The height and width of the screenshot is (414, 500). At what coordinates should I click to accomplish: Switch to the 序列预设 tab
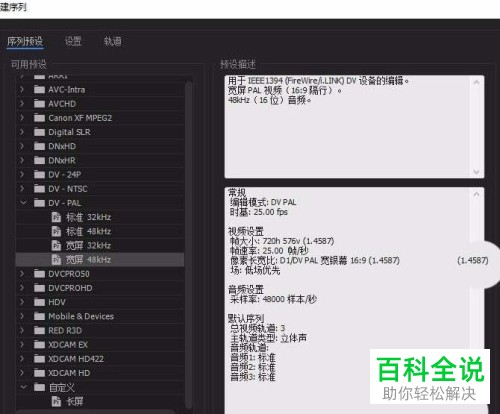tap(25, 41)
